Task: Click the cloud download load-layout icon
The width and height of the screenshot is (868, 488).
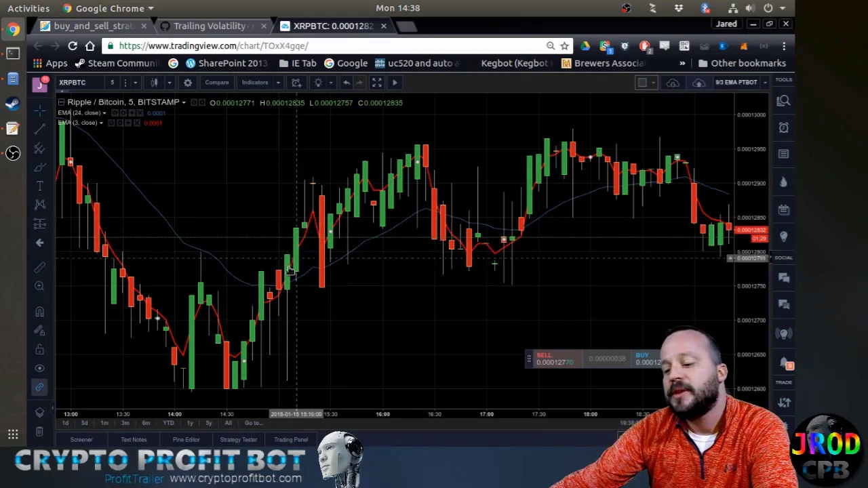Action: click(673, 83)
